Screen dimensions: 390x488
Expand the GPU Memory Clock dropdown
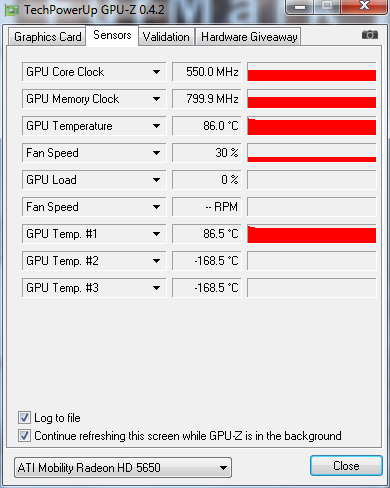click(x=156, y=99)
